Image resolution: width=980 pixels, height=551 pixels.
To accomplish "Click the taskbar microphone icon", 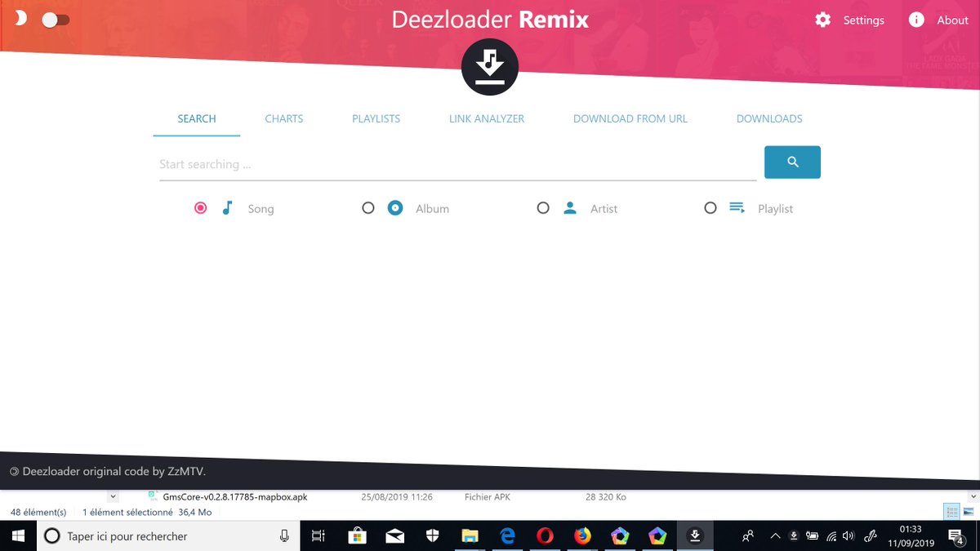I will [284, 536].
